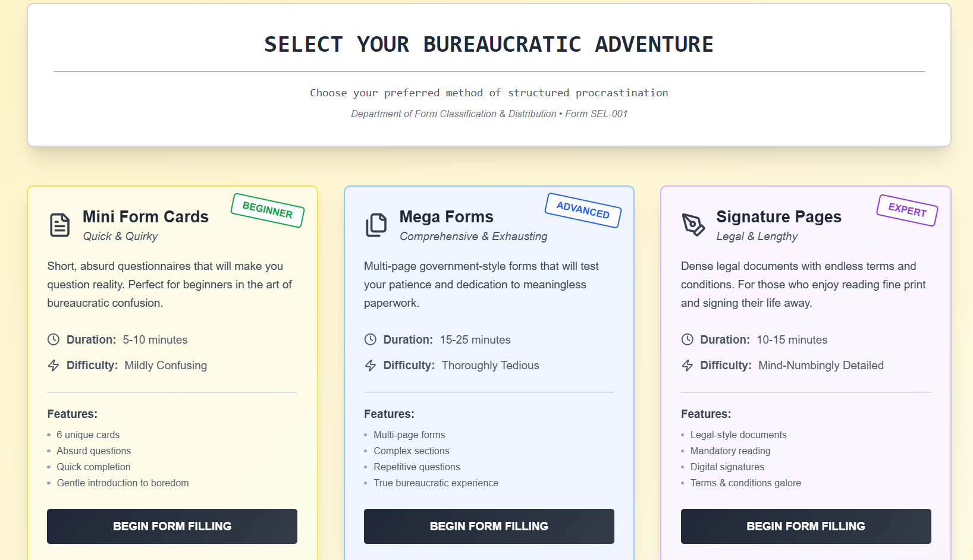Click lightning icon next to Mildly Confusing

(54, 366)
